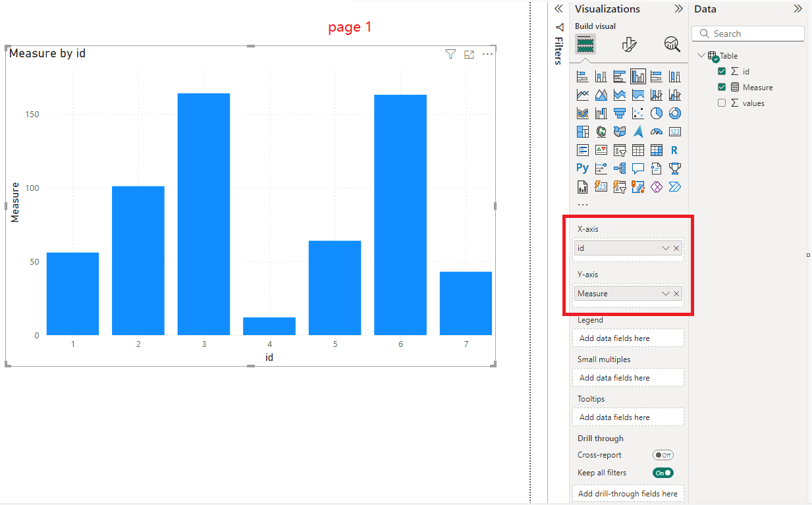
Task: Select the Python visual
Action: click(582, 169)
